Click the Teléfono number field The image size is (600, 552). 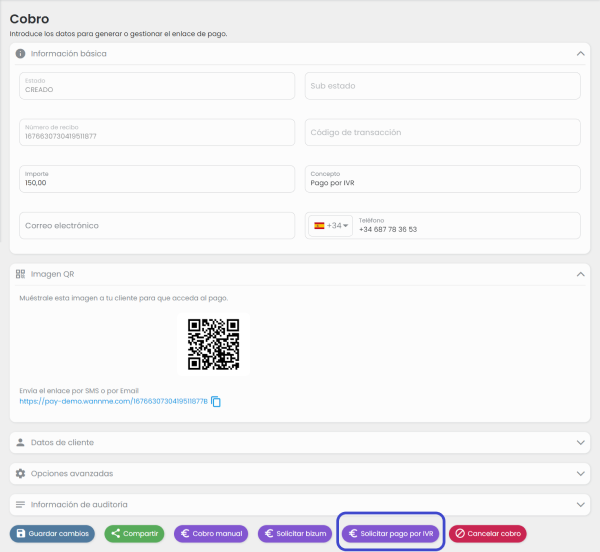(x=467, y=225)
